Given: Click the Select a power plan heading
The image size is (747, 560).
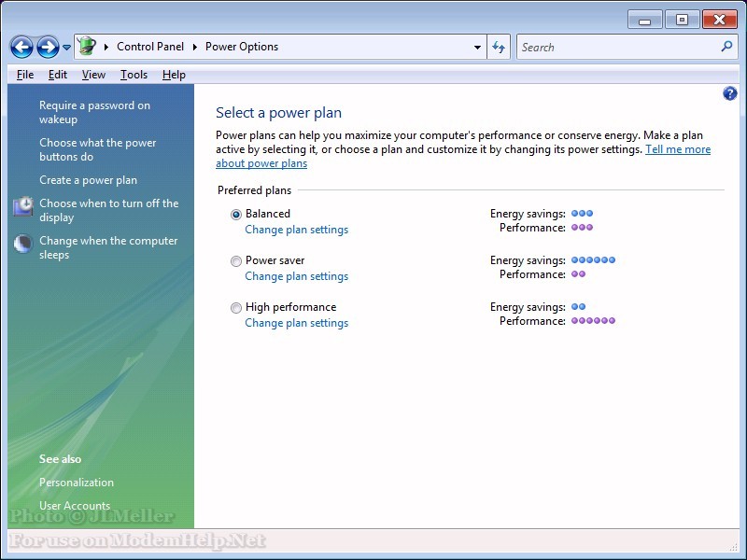Looking at the screenshot, I should click(x=278, y=113).
